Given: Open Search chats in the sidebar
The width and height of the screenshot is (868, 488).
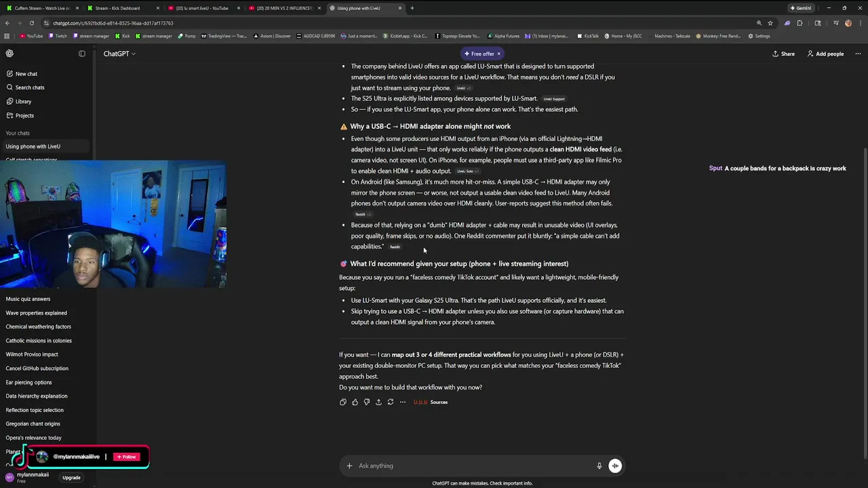Looking at the screenshot, I should coord(46,87).
